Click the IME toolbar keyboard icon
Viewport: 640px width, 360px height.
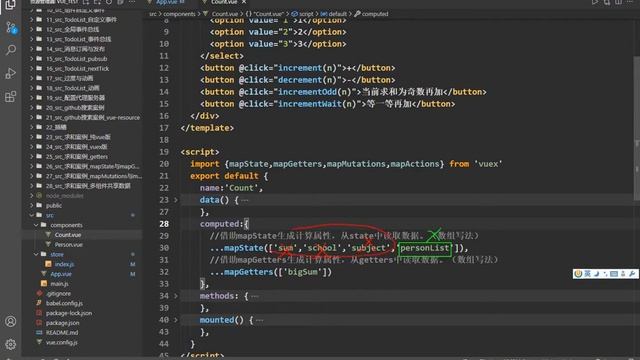(613, 274)
